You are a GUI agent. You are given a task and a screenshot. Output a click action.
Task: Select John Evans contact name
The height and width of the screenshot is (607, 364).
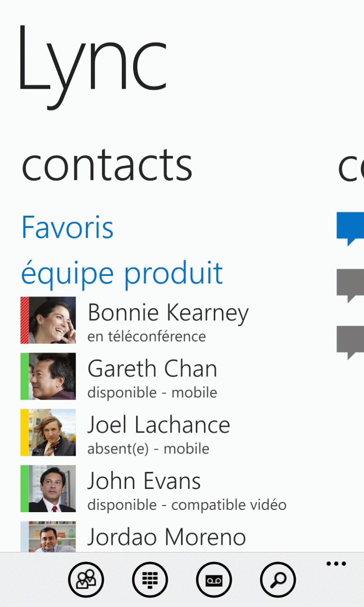coord(144,480)
